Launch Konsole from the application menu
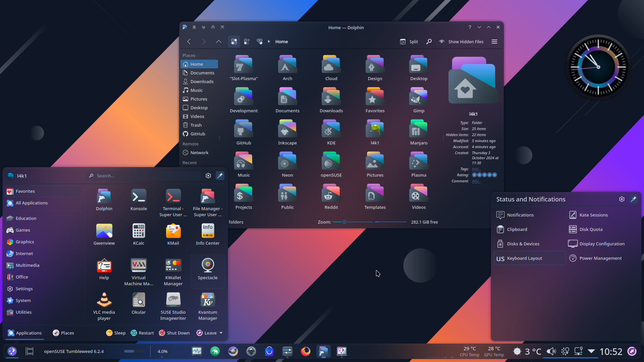The width and height of the screenshot is (644, 362). [x=139, y=200]
